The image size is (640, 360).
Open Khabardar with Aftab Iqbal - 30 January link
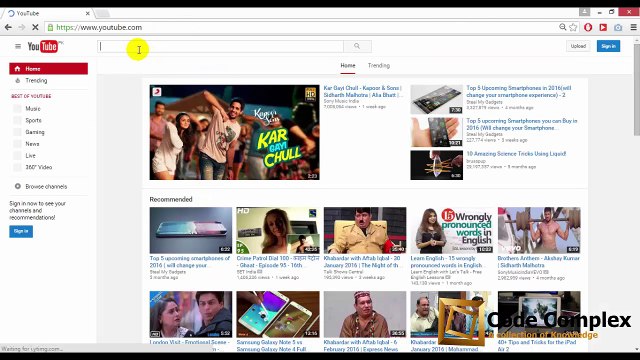(x=362, y=262)
